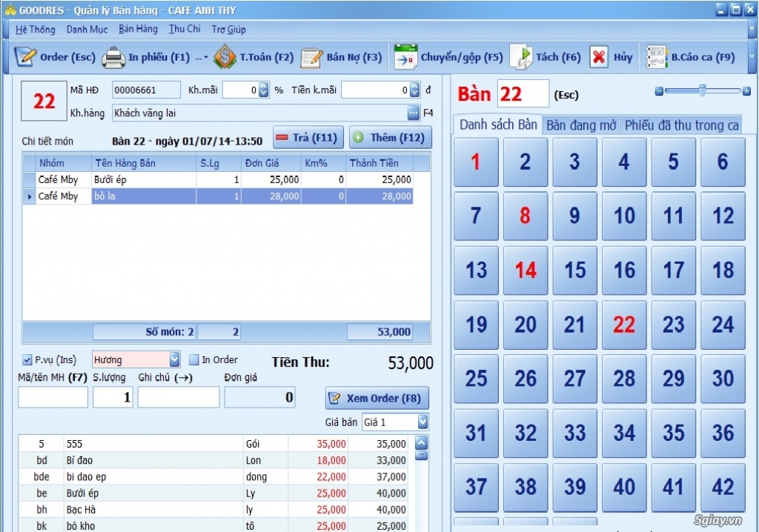The height and width of the screenshot is (532, 759).
Task: Open the Kh.hàng customer lookup button
Action: tap(414, 113)
